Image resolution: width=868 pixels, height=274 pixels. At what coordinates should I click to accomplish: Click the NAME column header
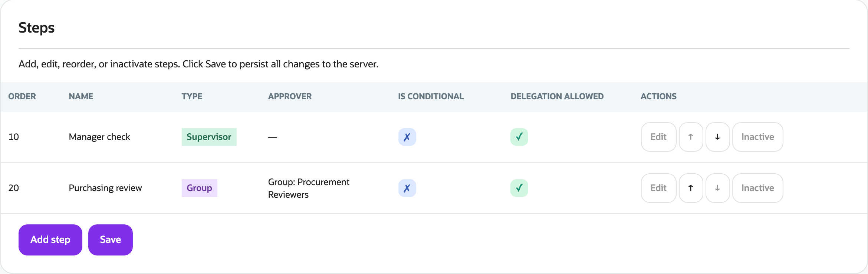[x=81, y=96]
